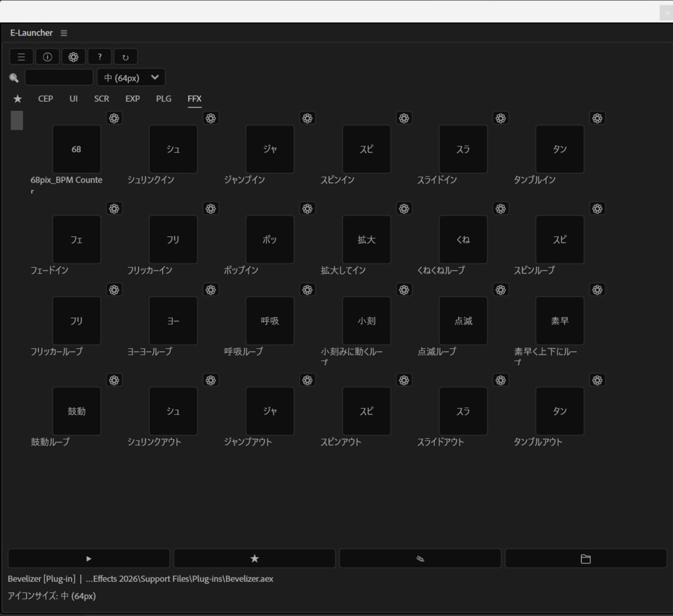The width and height of the screenshot is (673, 616).
Task: Select the タンブルイン preset tile
Action: tap(560, 149)
